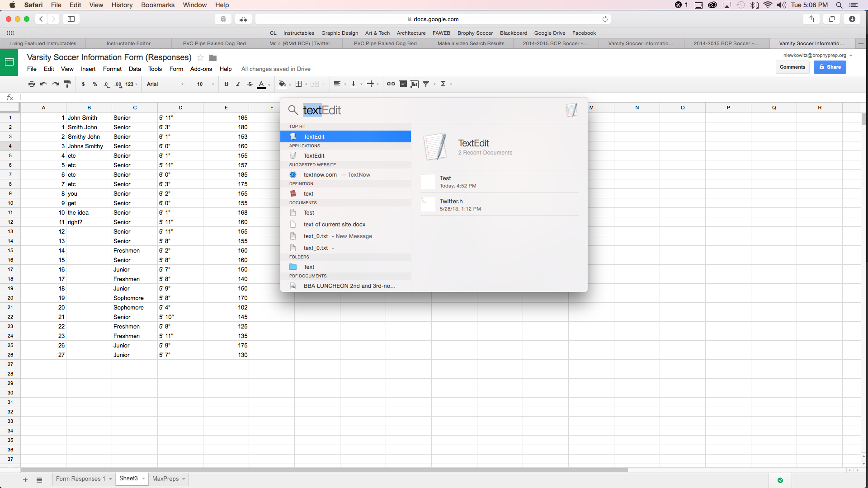The width and height of the screenshot is (868, 488).
Task: Click the Undo icon
Action: click(43, 84)
